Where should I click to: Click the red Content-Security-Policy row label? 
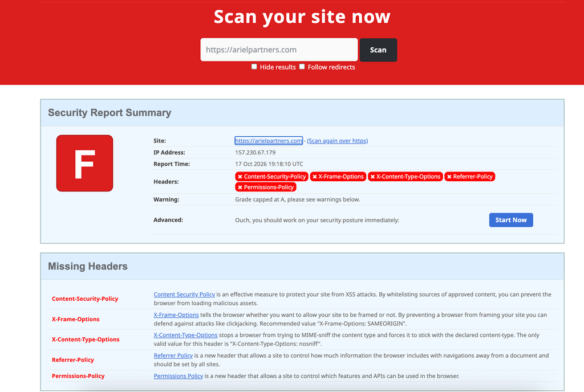click(85, 299)
